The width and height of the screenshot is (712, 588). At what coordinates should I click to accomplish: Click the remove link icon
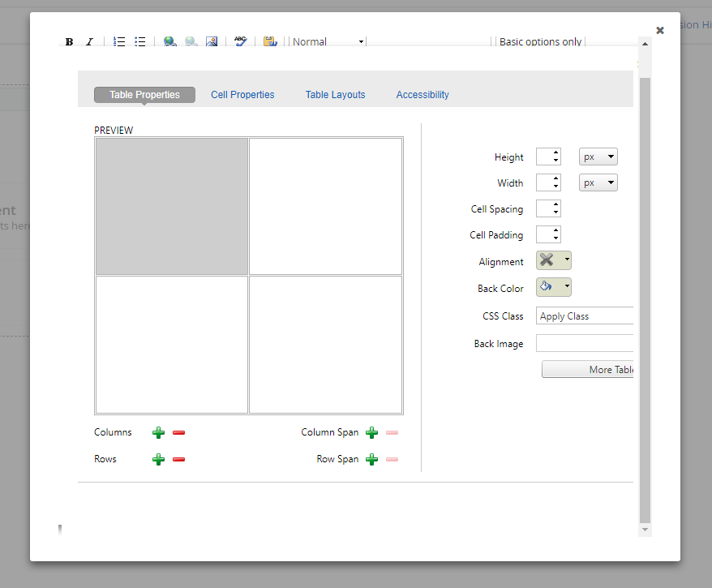coord(191,42)
